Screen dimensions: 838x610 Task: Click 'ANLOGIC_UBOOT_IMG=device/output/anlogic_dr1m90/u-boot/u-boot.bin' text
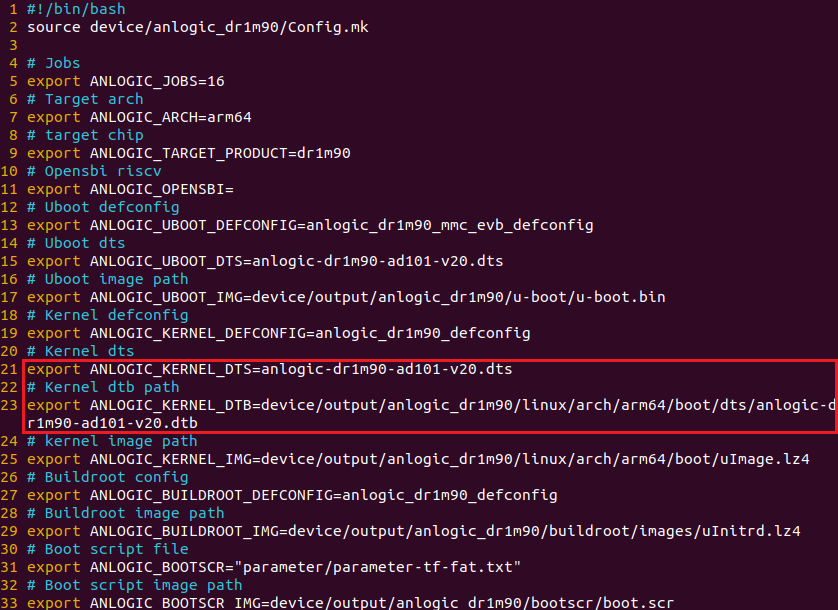click(377, 297)
